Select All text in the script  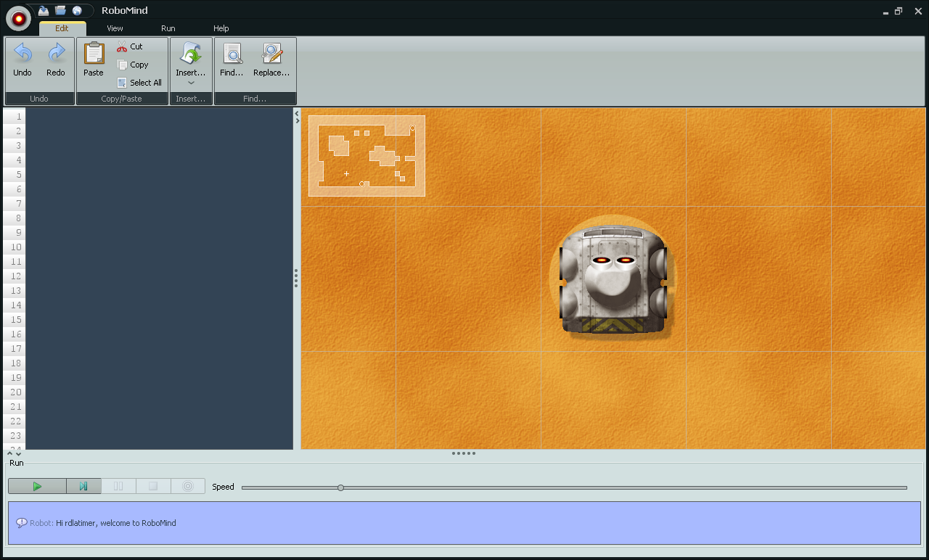139,83
